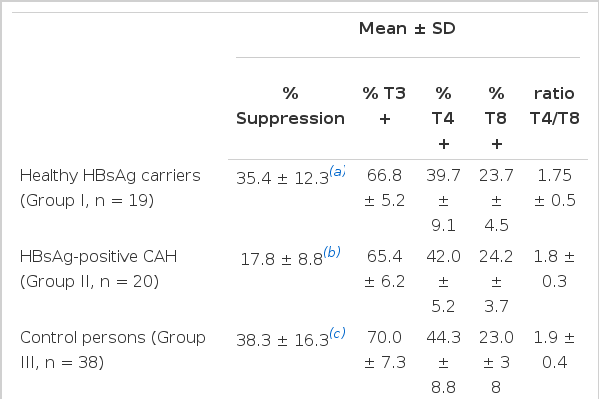Select the % Suppression column header
Image resolution: width=599 pixels, height=399 pixels.
point(290,106)
